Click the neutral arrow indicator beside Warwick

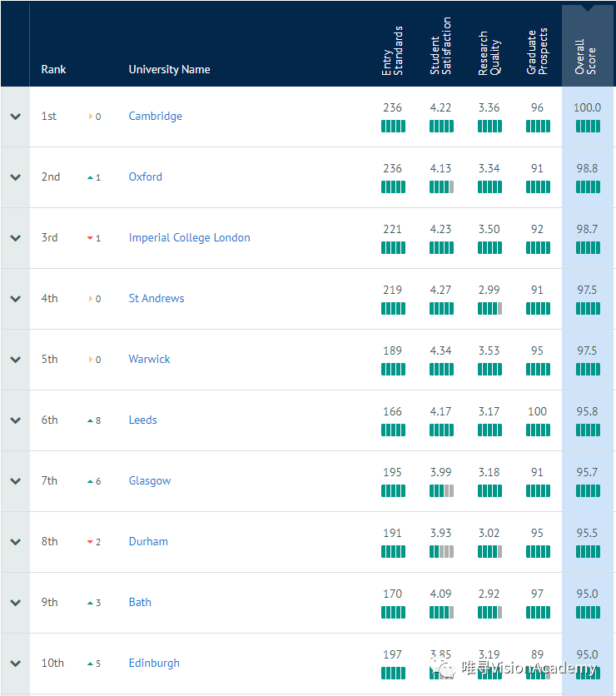(x=92, y=359)
